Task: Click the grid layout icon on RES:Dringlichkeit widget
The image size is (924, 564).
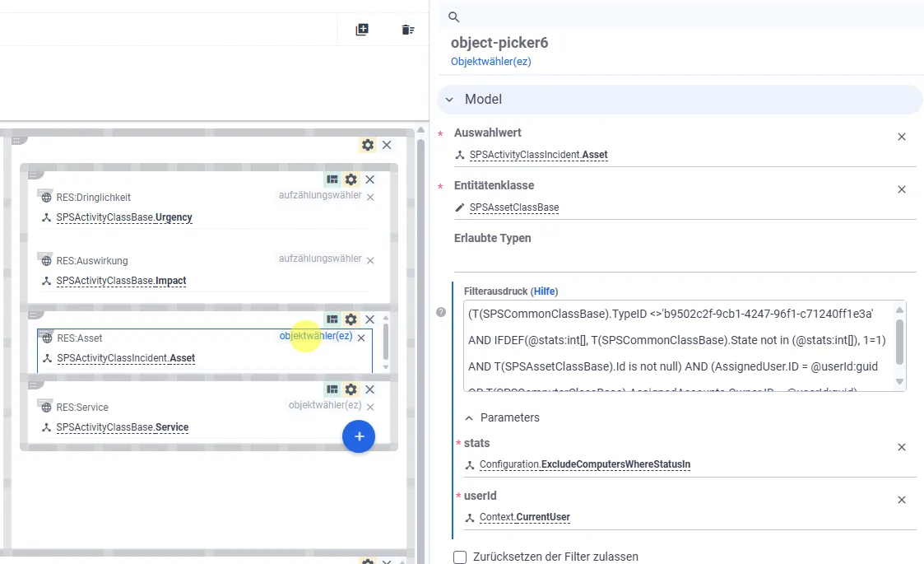Action: pyautogui.click(x=332, y=179)
